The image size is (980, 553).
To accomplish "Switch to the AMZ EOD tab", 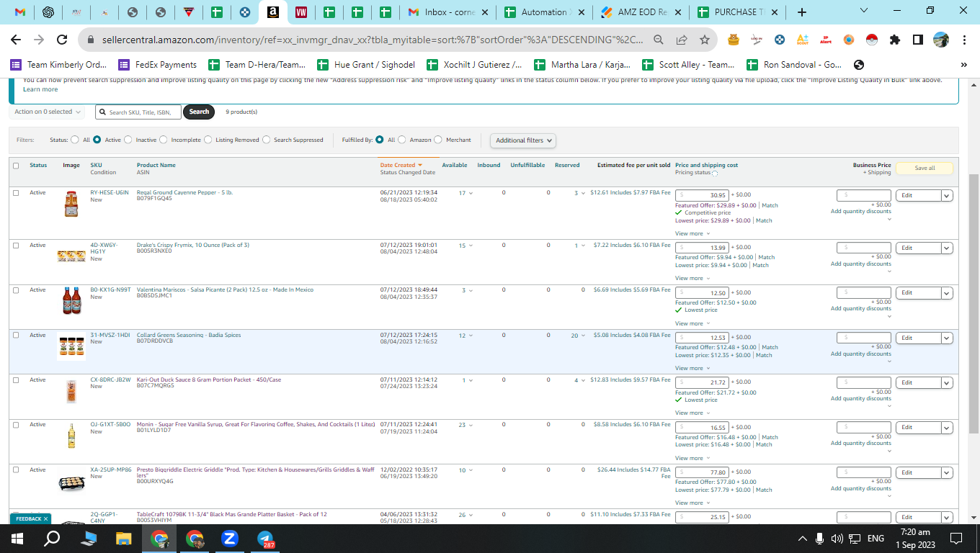I will [640, 12].
